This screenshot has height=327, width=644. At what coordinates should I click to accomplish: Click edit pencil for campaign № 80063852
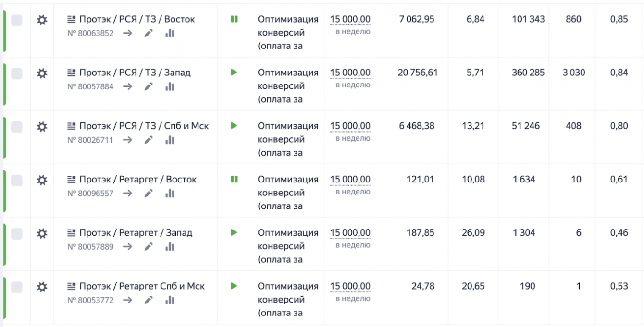[149, 34]
